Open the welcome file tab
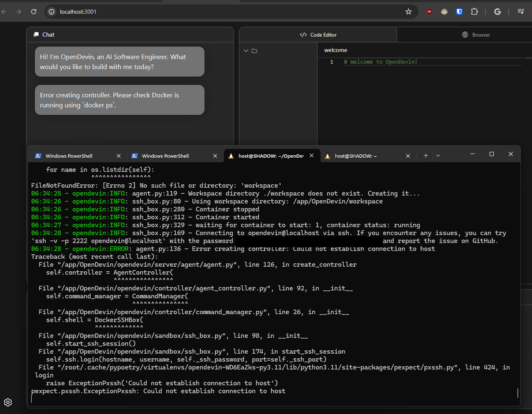The image size is (532, 414). pyautogui.click(x=336, y=50)
